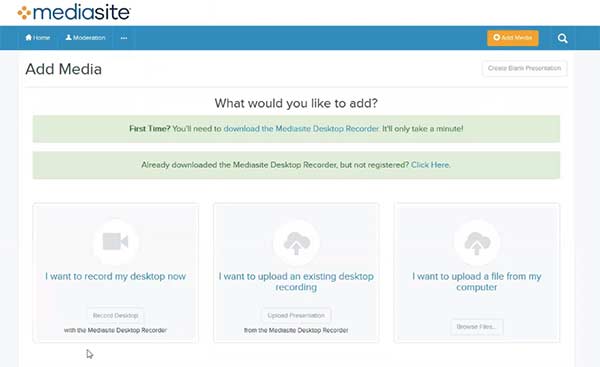
Task: Click the video camera record icon
Action: click(x=115, y=242)
